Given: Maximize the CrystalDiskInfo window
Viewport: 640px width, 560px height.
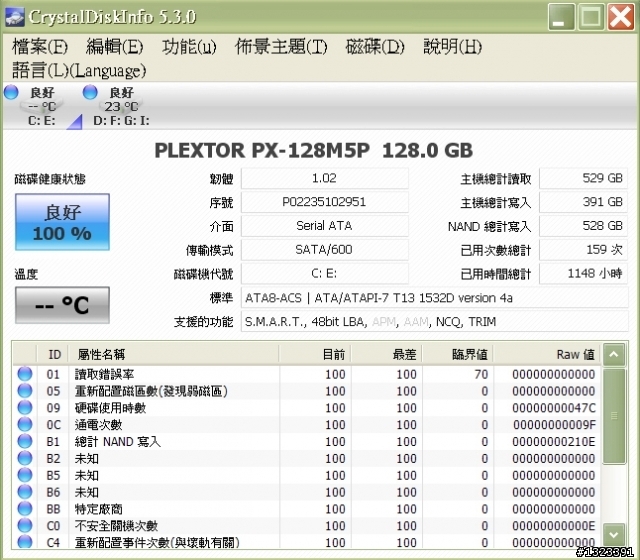Looking at the screenshot, I should pyautogui.click(x=591, y=17).
